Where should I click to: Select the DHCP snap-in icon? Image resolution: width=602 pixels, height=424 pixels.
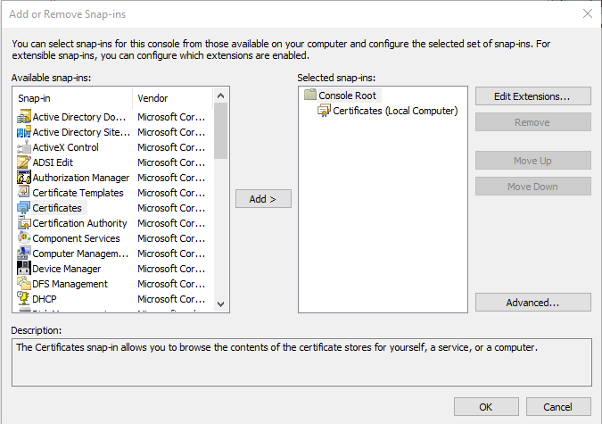(24, 298)
